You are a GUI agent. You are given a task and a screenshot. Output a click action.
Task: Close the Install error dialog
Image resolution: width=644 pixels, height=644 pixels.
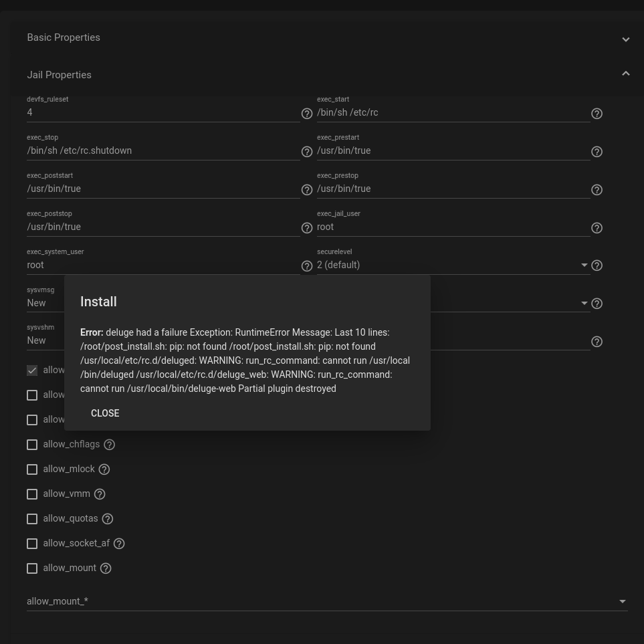pos(105,413)
